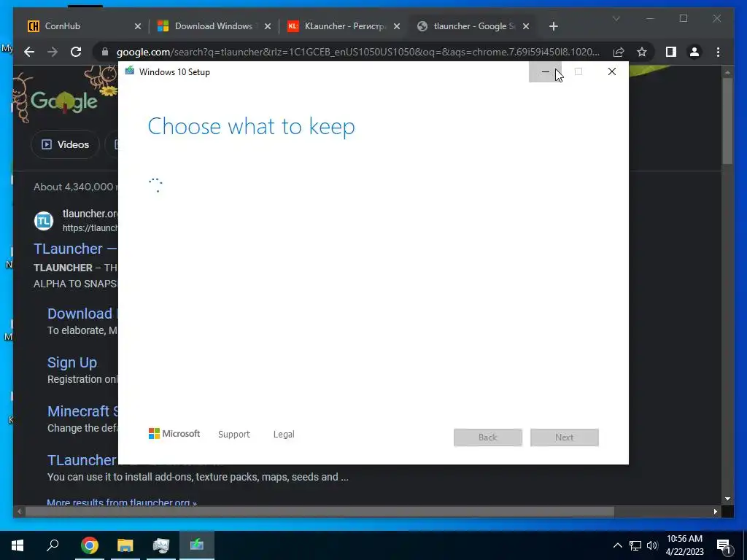747x560 pixels.
Task: Open the Sign Up sitelink
Action: coord(72,362)
